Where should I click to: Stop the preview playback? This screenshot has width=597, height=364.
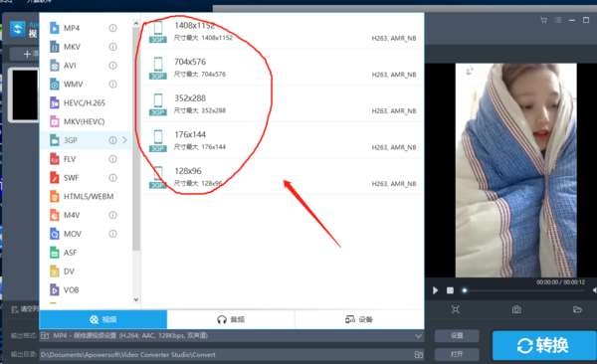[450, 290]
